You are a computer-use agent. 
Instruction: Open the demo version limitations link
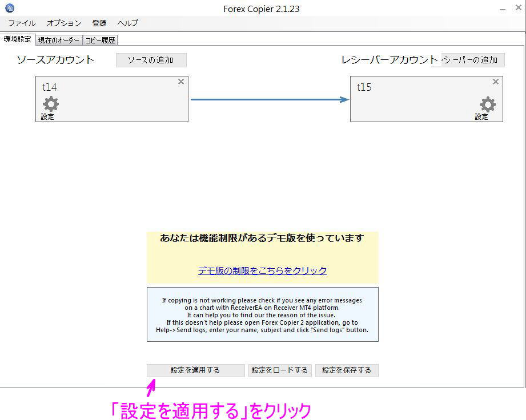(262, 270)
